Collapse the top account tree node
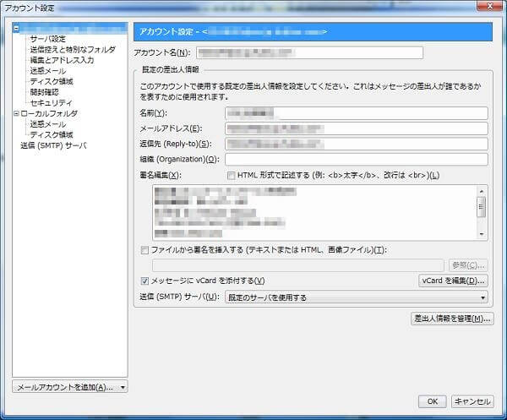This screenshot has height=420, width=507. tap(16, 29)
